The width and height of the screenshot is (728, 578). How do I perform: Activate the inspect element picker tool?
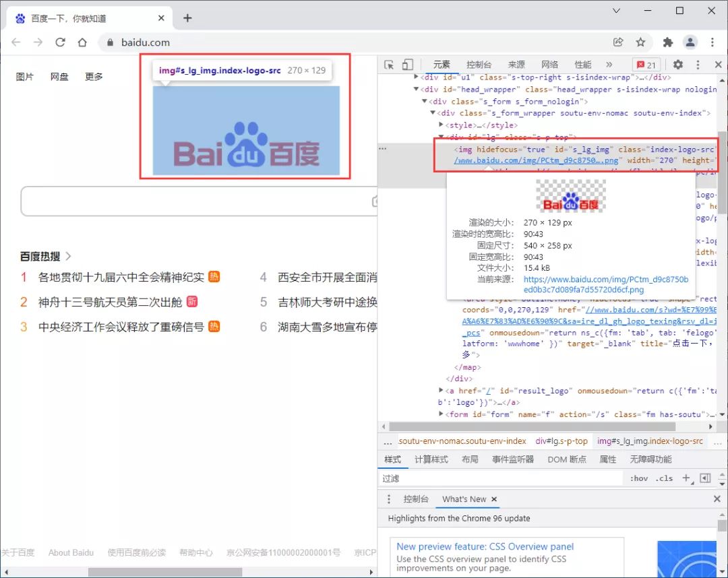pyautogui.click(x=389, y=65)
